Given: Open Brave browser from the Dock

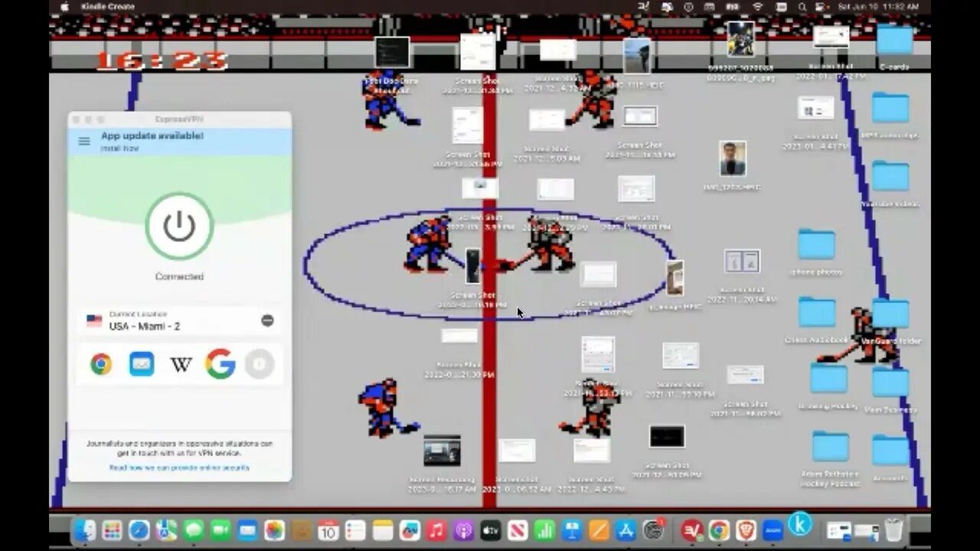Looking at the screenshot, I should click(746, 530).
